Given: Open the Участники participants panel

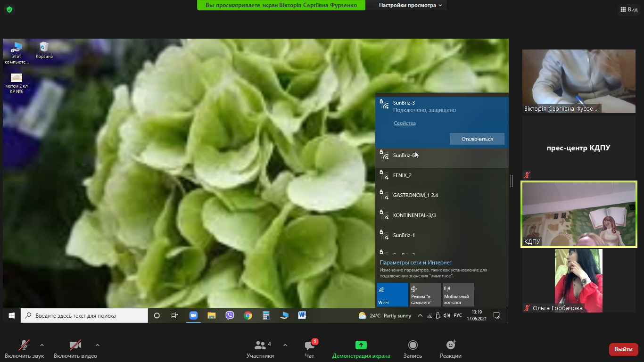Looking at the screenshot, I should (260, 349).
